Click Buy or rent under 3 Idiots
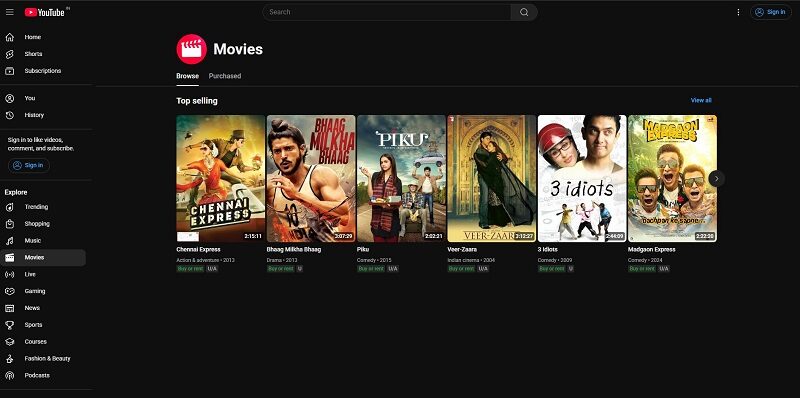This screenshot has width=800, height=398. click(552, 269)
